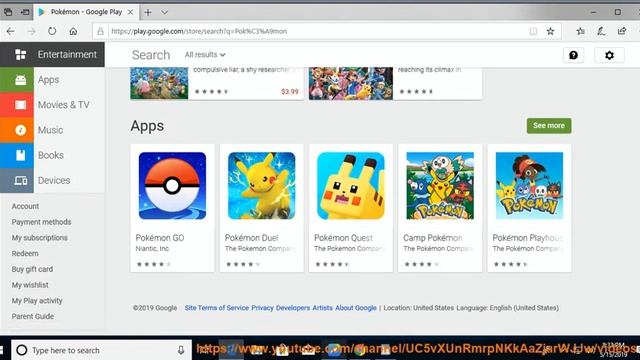Click the Pokémon Quest title text
Screen dimensions: 640x360
(343, 238)
